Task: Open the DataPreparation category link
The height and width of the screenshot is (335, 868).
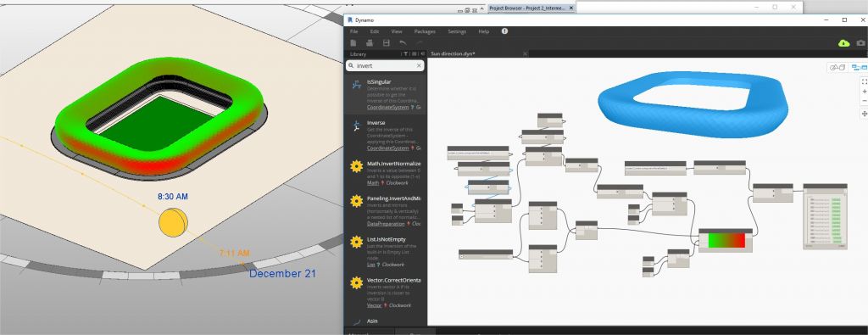Action: pos(386,224)
